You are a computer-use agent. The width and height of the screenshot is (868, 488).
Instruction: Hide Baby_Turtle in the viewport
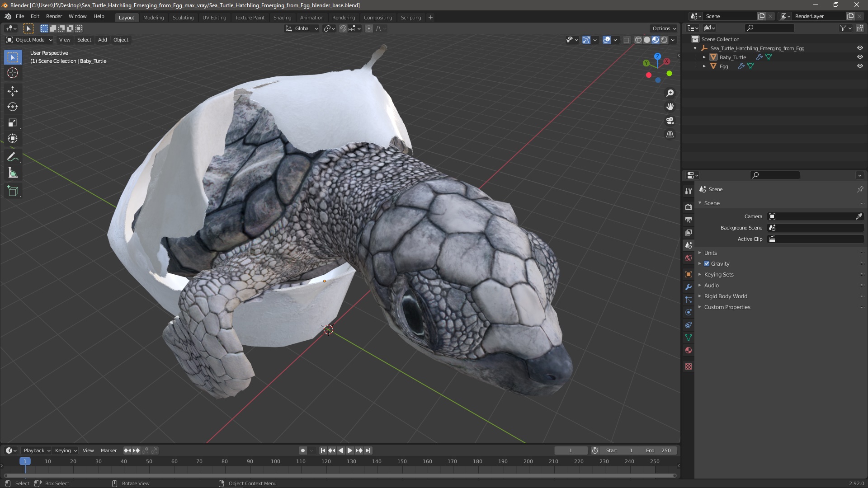(x=860, y=57)
